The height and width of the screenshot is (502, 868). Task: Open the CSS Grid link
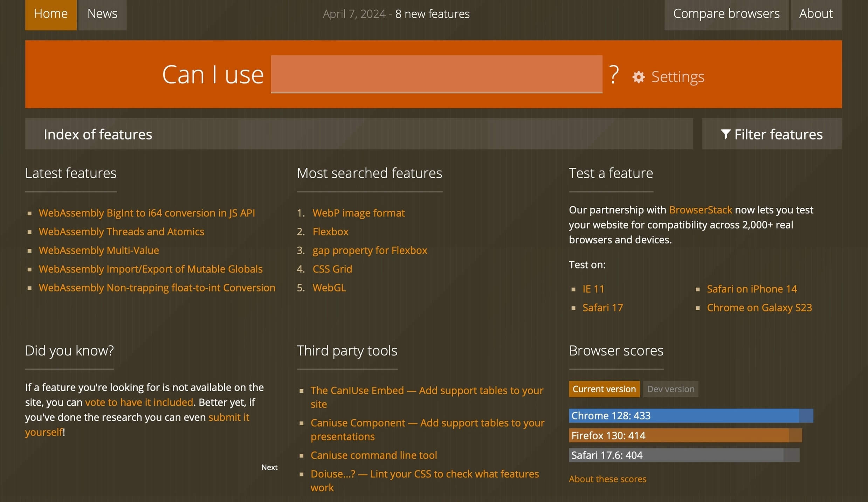click(x=332, y=269)
